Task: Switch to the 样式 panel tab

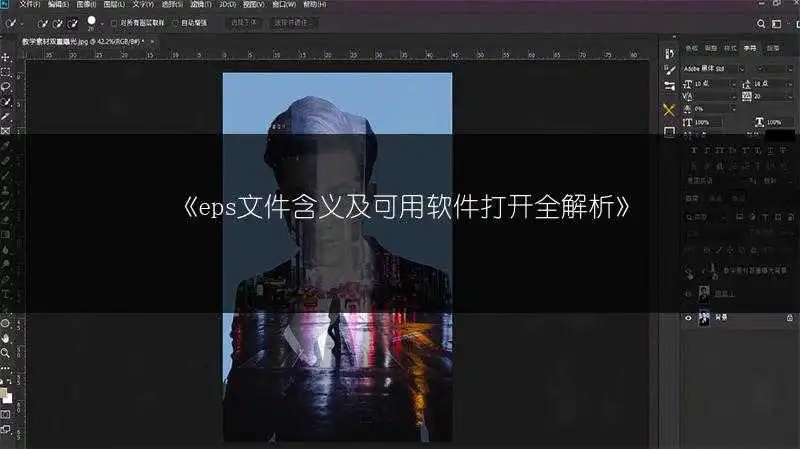Action: (x=730, y=48)
